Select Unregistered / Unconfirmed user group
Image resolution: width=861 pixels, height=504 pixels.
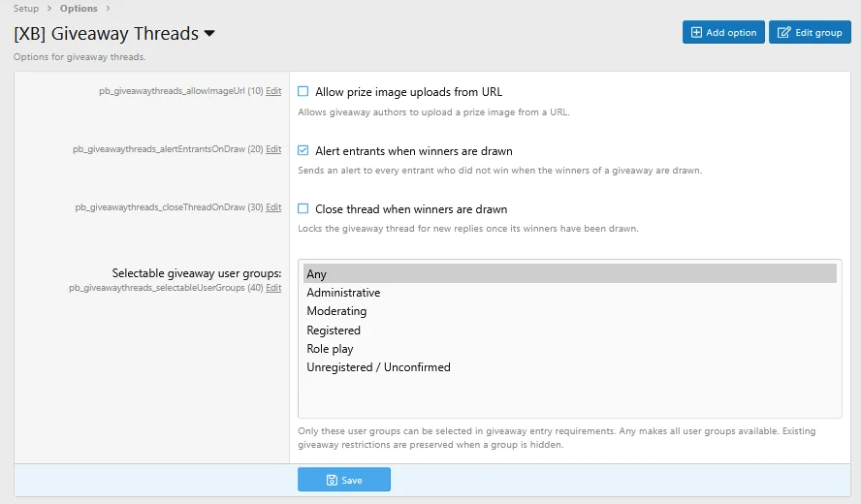570,367
